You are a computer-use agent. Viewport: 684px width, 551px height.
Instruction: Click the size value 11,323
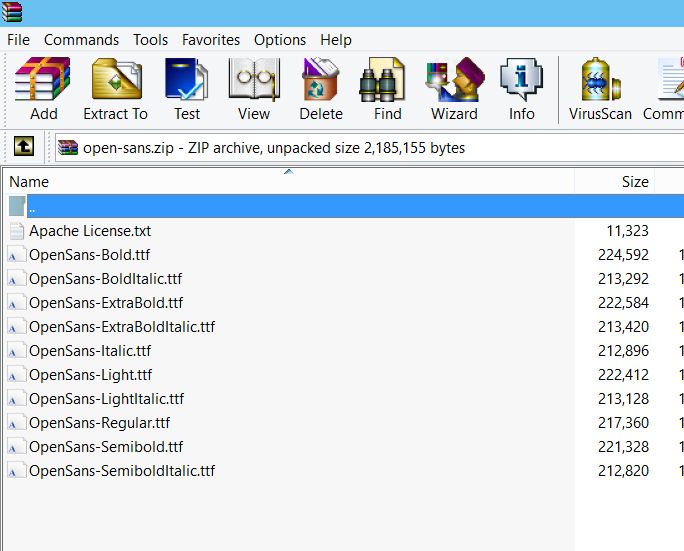pos(627,231)
